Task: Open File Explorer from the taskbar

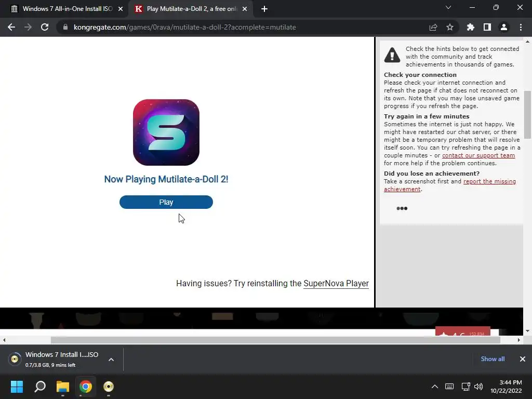Action: pos(63,387)
